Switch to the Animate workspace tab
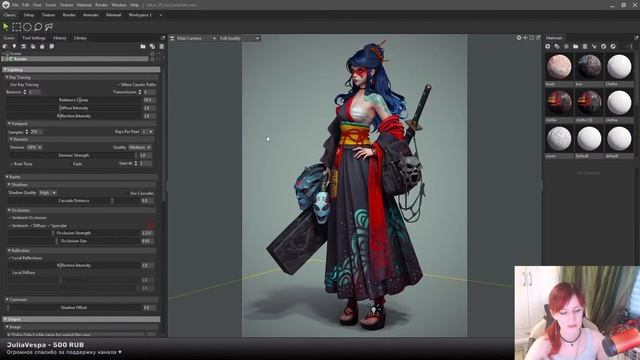 tap(91, 15)
